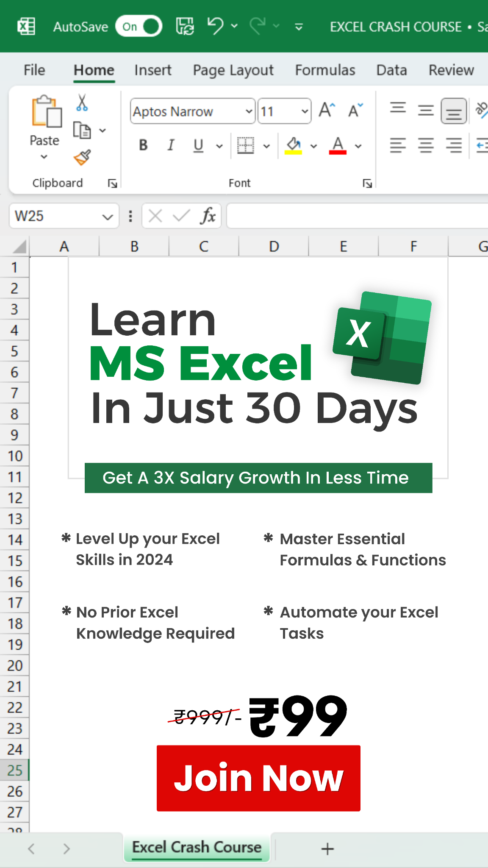Open the Page Layout tab
Viewport: 488px width, 868px height.
[233, 70]
